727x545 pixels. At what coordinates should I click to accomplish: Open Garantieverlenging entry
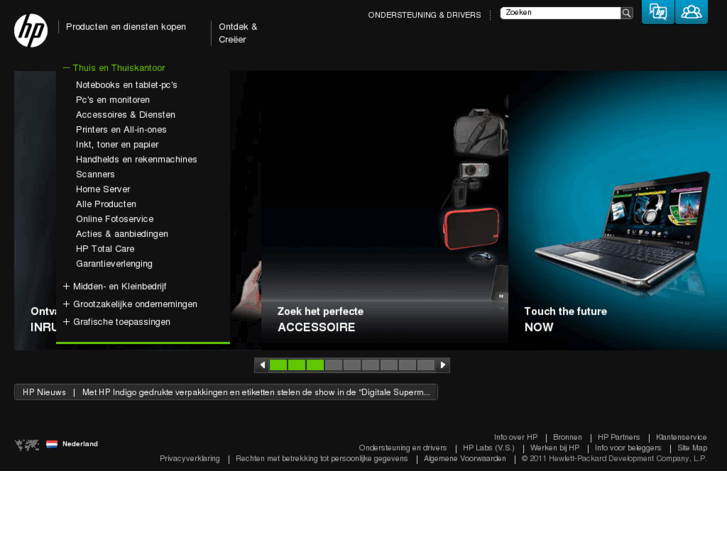click(x=114, y=263)
